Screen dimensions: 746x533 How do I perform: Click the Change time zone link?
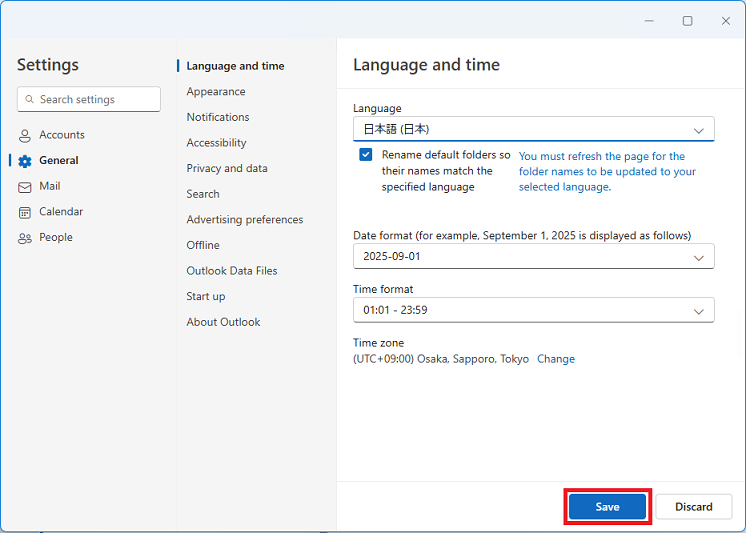click(x=556, y=359)
